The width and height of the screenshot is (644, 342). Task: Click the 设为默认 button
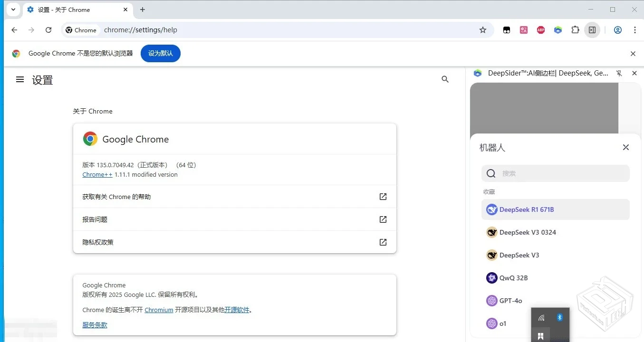(160, 53)
